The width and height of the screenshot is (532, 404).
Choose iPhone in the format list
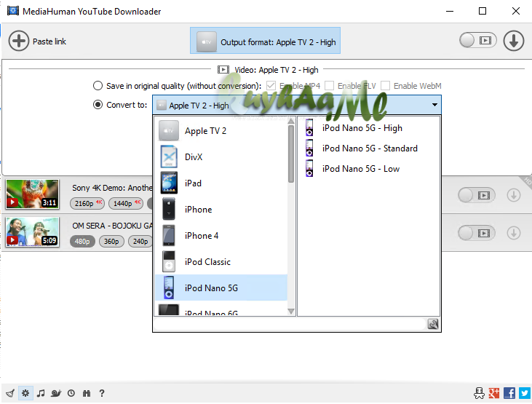coord(221,209)
